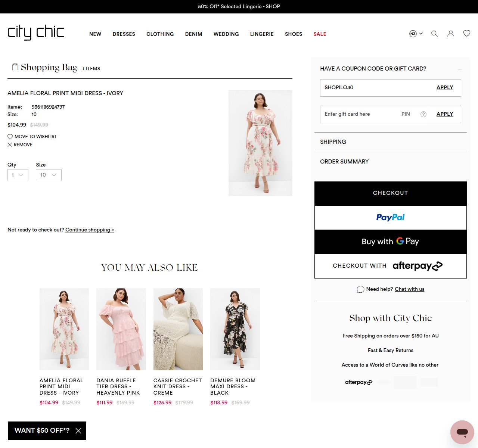Remove the Amelia dress from bag
The image size is (478, 448).
coord(20,145)
